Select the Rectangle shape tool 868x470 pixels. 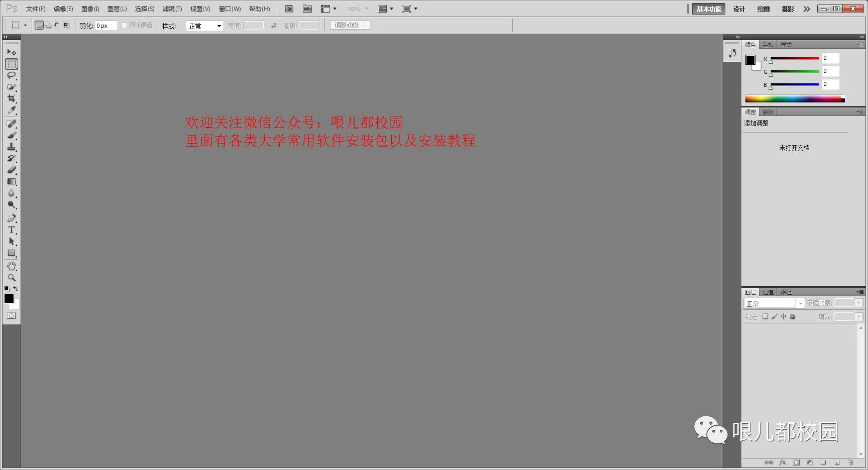click(x=12, y=253)
